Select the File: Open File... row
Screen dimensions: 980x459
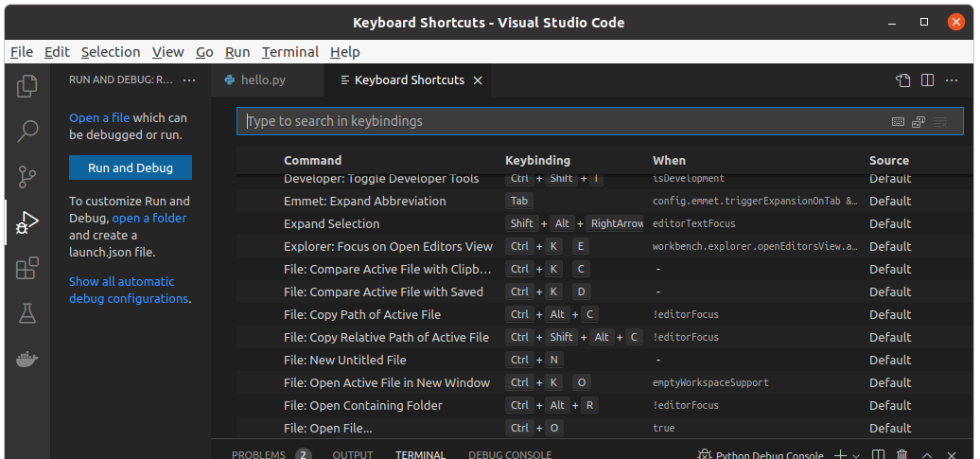(x=600, y=429)
